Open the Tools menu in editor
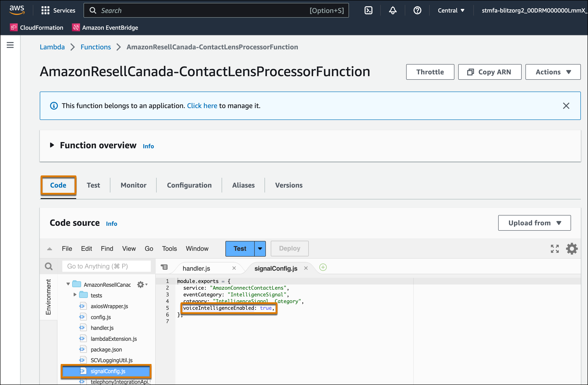588x385 pixels. click(x=169, y=248)
